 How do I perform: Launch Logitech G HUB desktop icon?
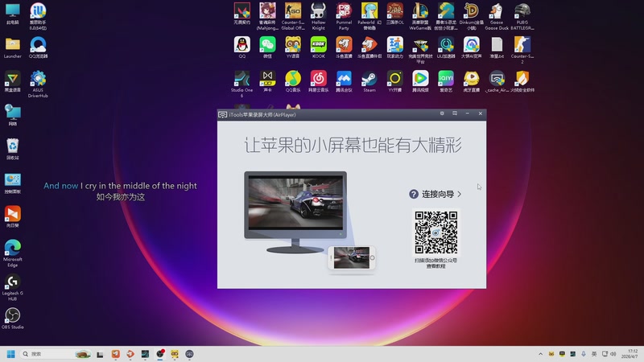pyautogui.click(x=13, y=287)
